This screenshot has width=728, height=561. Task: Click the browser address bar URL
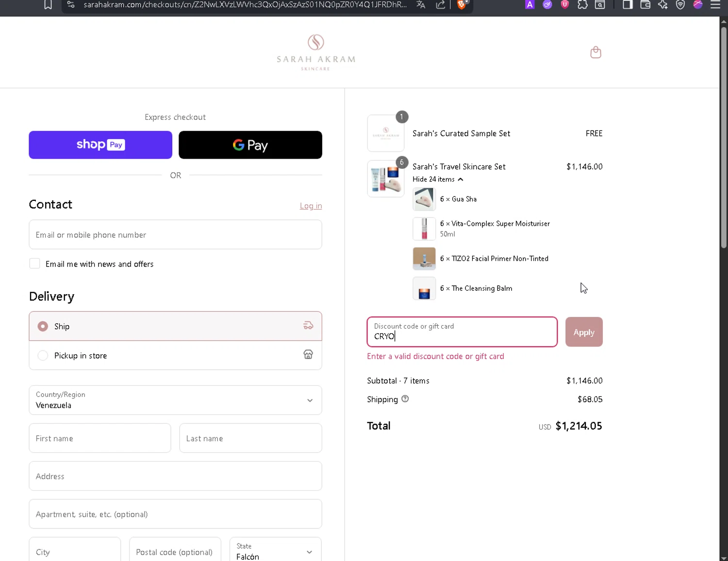point(245,5)
